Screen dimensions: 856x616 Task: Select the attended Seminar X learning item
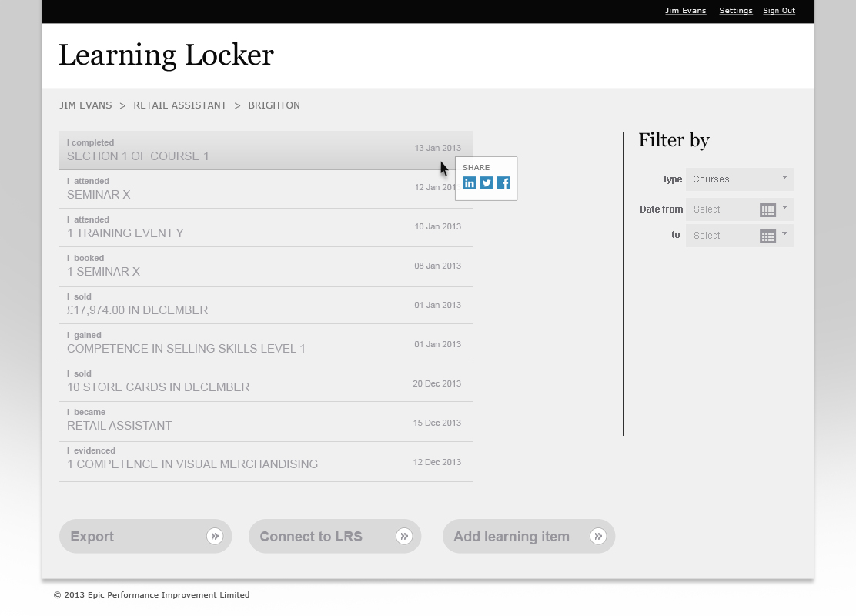tap(231, 189)
